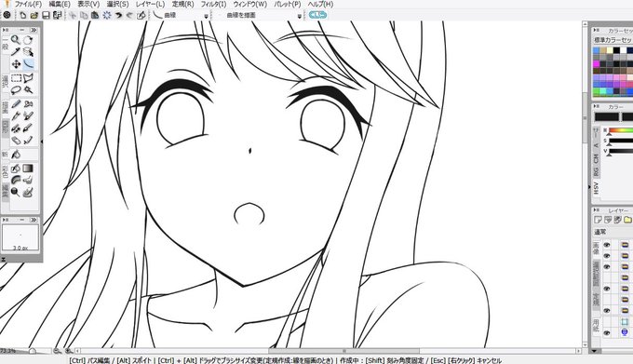Click the undo arrow in toolbar
633x364 pixels.
119,15
